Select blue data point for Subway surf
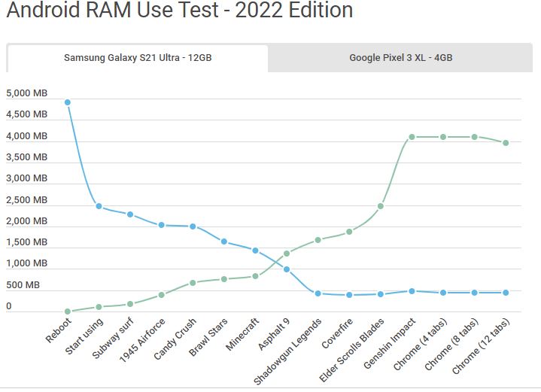The width and height of the screenshot is (541, 392). (x=130, y=214)
